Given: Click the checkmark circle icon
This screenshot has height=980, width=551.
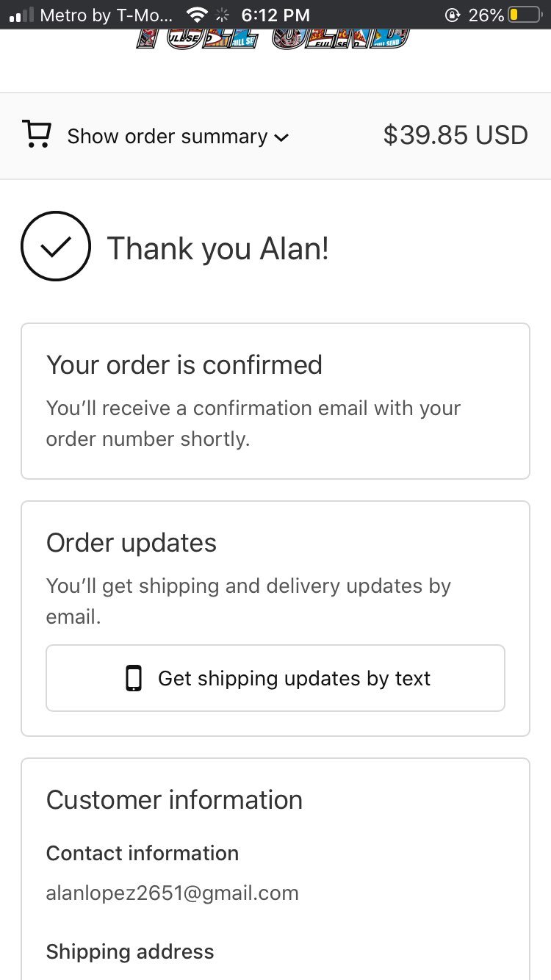Looking at the screenshot, I should (x=56, y=246).
